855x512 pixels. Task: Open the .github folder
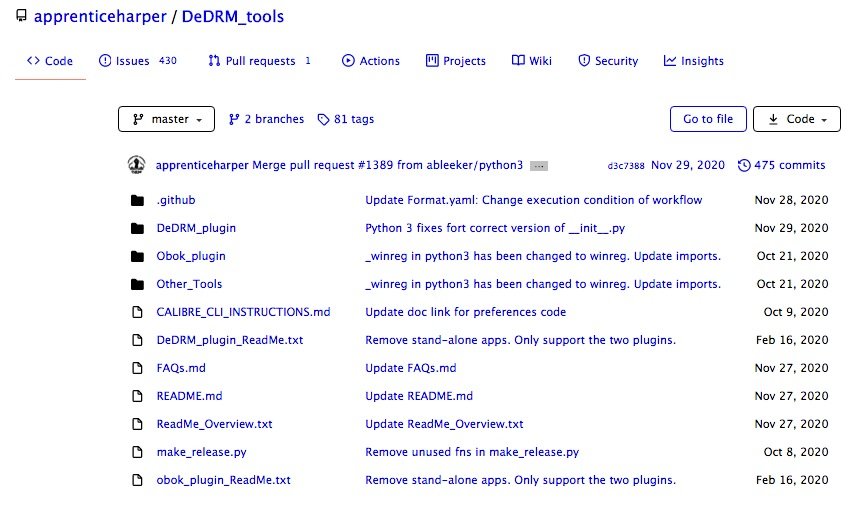(x=176, y=200)
